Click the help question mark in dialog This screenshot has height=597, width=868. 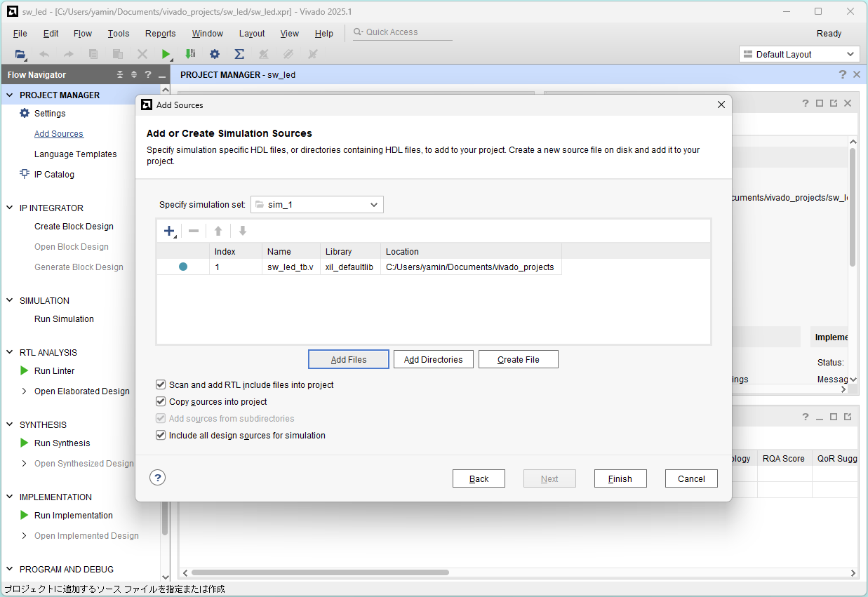[x=157, y=478]
